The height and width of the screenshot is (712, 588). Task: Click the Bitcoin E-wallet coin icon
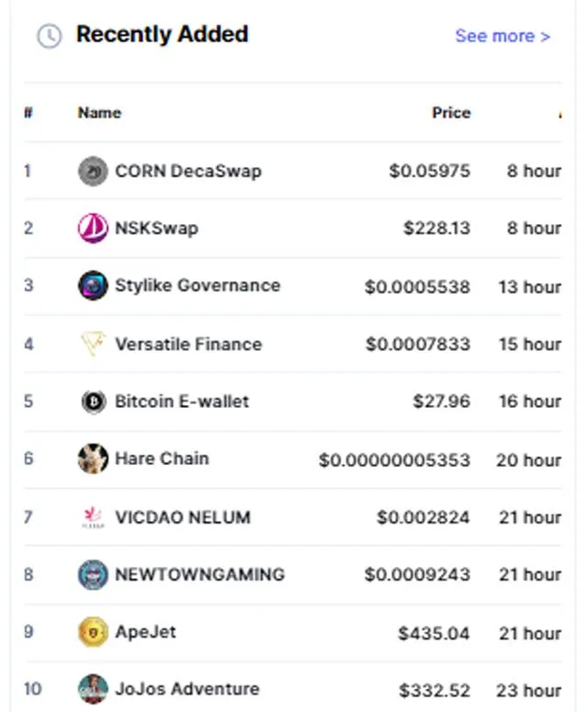[x=94, y=401]
